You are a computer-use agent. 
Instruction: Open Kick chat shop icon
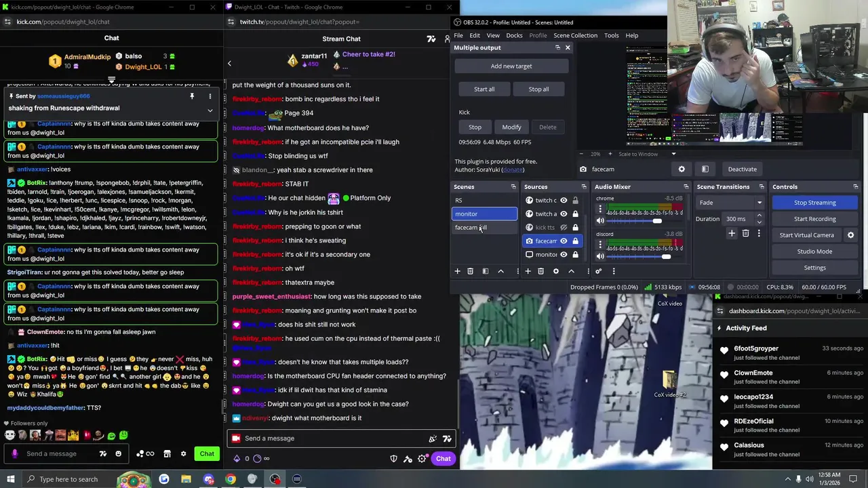coord(167,454)
